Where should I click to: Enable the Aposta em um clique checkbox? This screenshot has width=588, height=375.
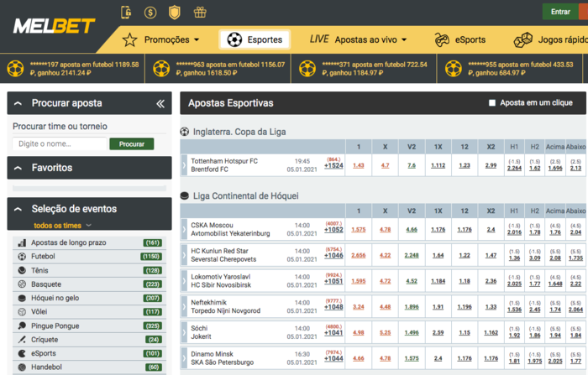pos(492,103)
